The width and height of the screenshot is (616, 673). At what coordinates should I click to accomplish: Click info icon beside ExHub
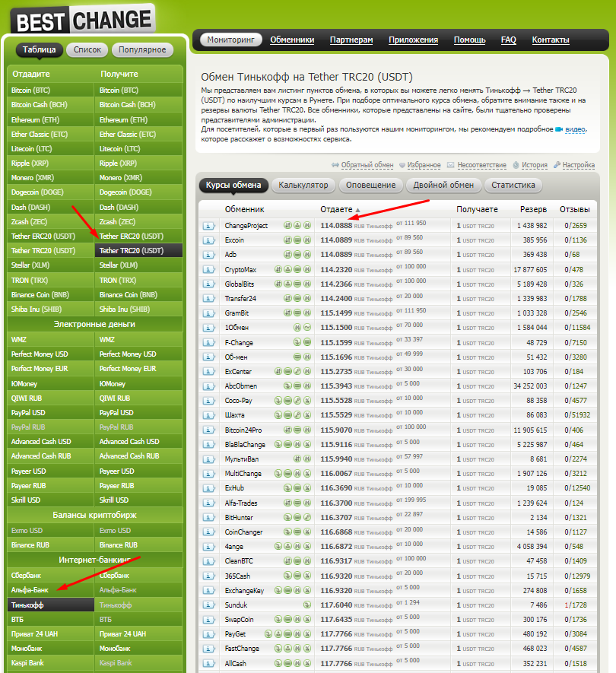208,488
